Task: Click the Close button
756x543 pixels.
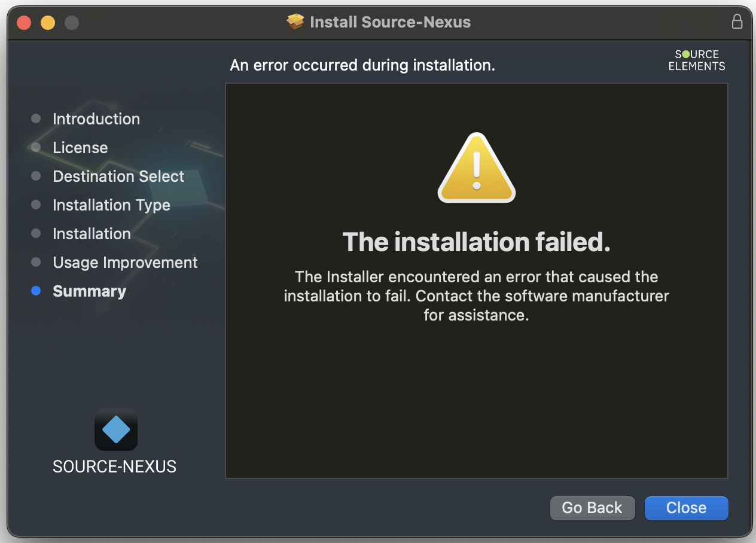Action: tap(686, 508)
